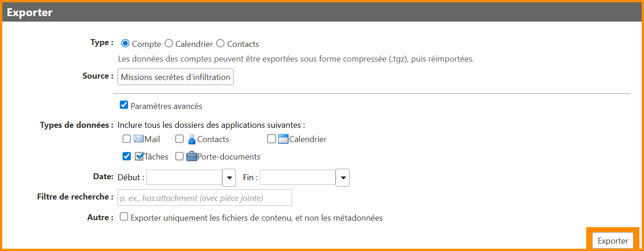Expand the Fin date picker dropdown arrow
644x251 pixels.
(x=342, y=177)
